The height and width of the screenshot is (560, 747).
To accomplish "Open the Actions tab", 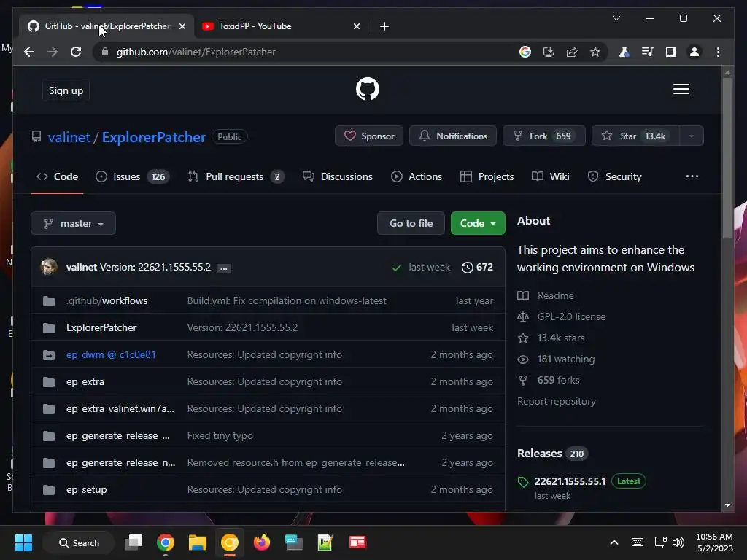I will pos(417,176).
